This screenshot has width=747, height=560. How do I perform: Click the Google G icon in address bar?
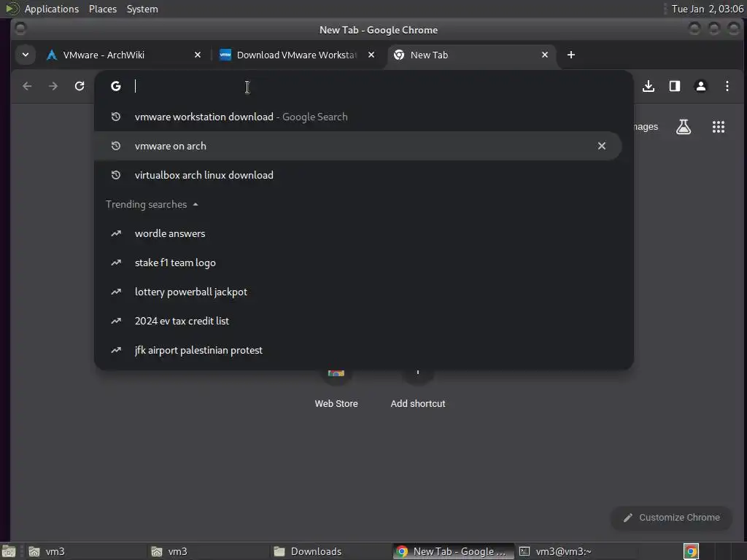pyautogui.click(x=116, y=86)
